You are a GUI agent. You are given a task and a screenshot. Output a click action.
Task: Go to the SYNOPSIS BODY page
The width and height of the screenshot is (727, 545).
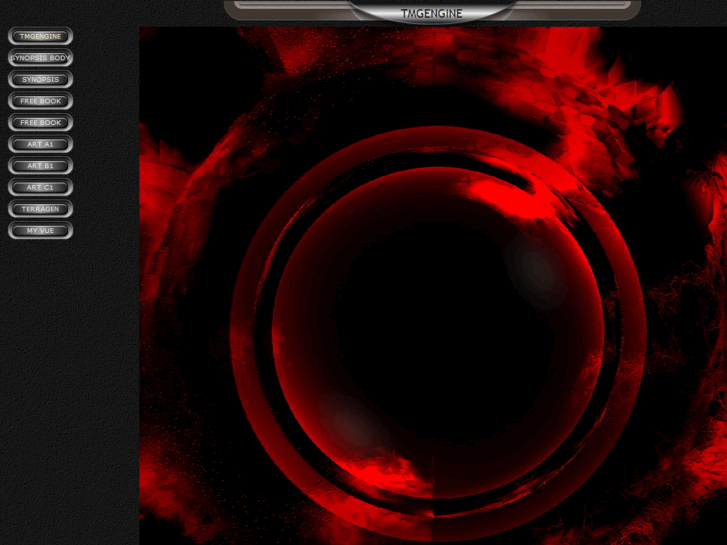(40, 58)
